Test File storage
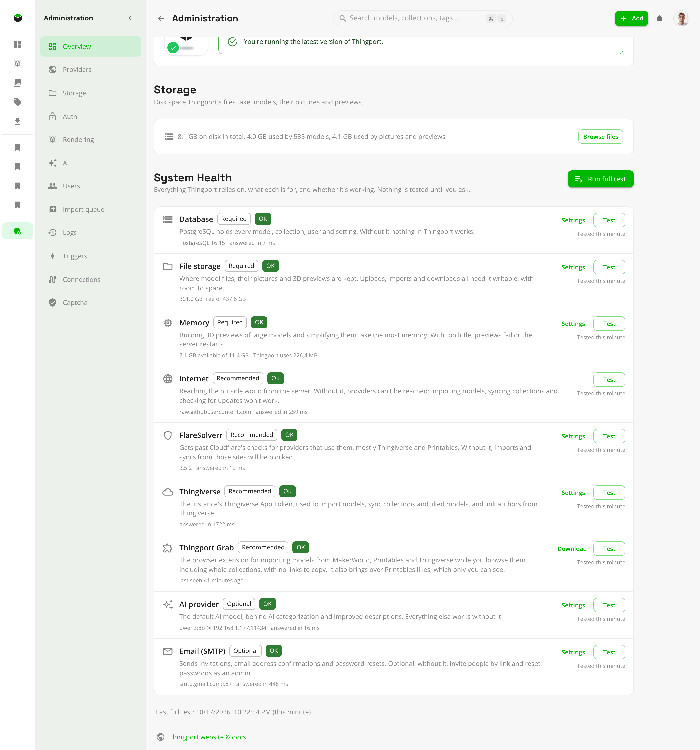The height and width of the screenshot is (750, 700). pyautogui.click(x=609, y=267)
